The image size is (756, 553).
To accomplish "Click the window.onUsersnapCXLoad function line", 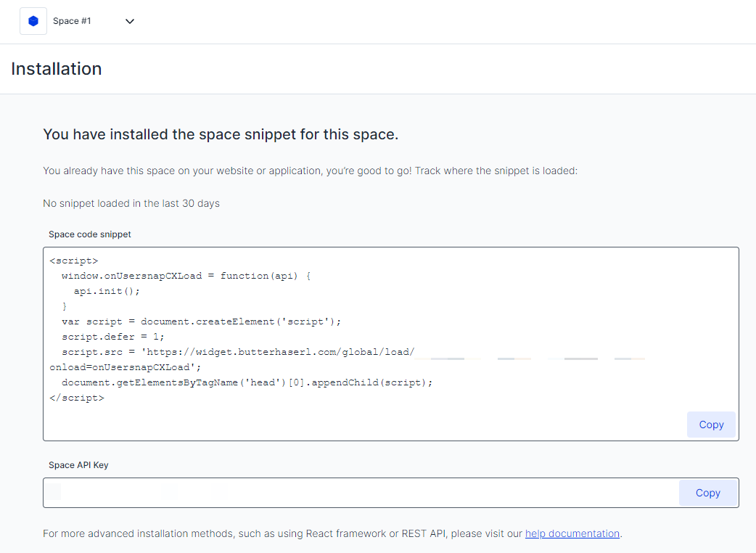I will click(x=186, y=276).
